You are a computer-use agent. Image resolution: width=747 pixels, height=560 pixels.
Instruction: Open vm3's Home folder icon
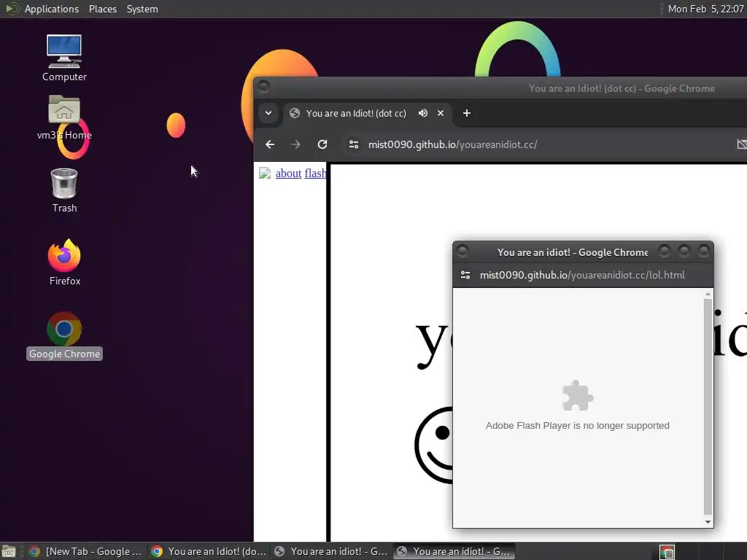tap(64, 117)
